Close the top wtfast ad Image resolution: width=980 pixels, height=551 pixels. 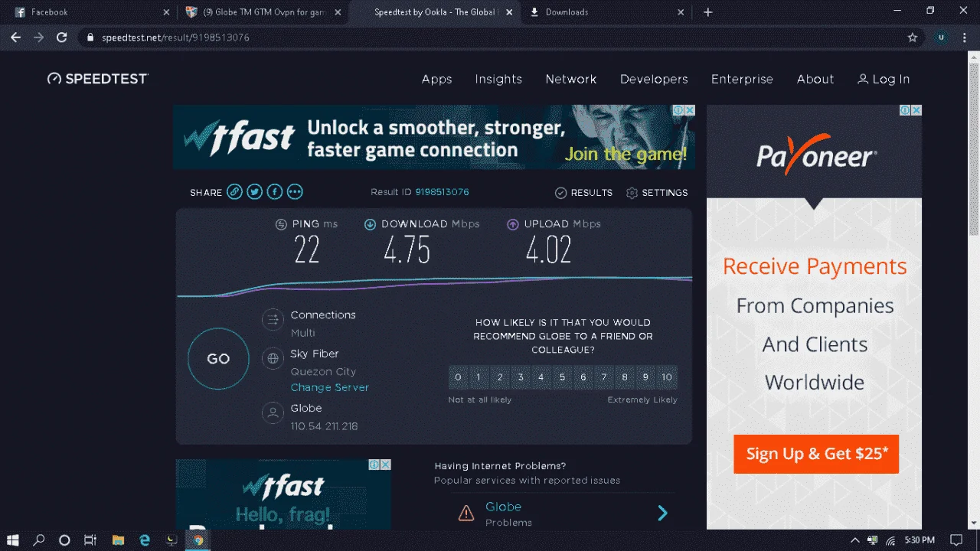[689, 110]
